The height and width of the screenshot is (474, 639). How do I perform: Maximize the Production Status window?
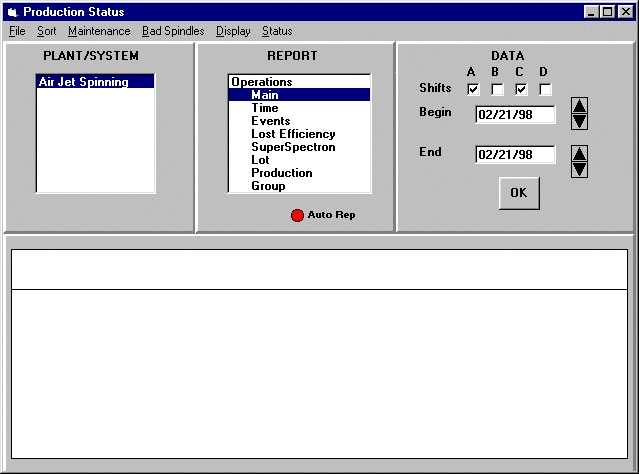(x=607, y=12)
